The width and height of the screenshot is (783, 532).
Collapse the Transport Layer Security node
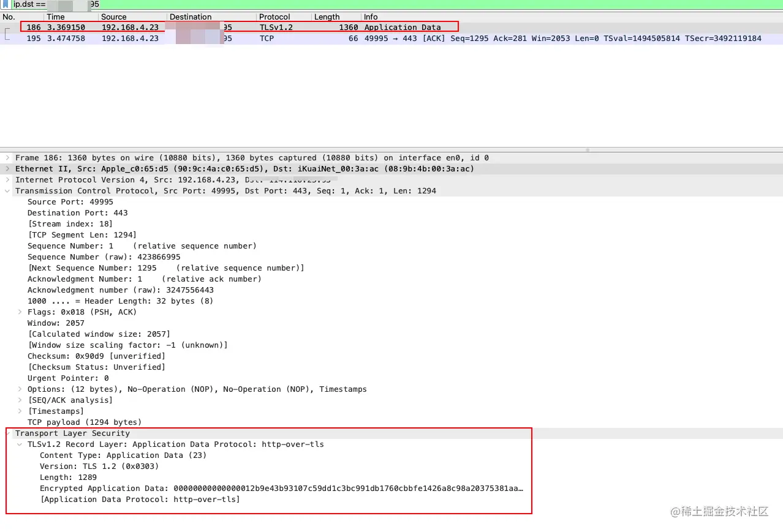pos(8,433)
